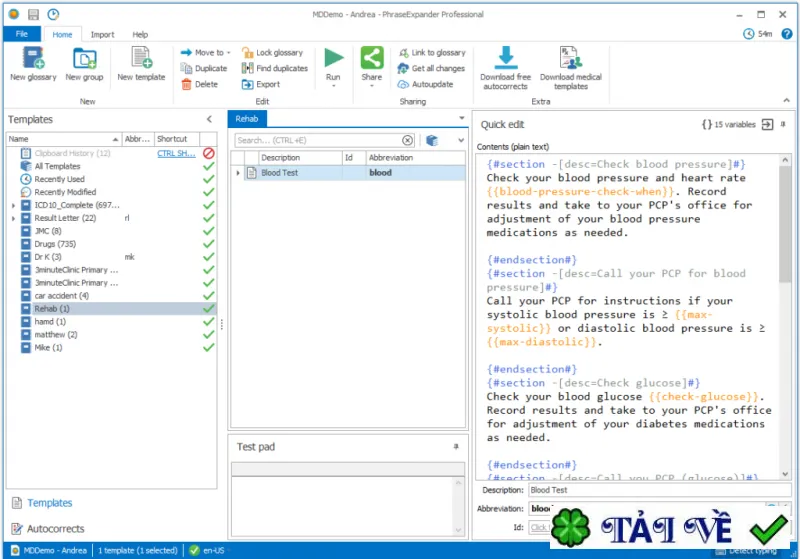
Task: Expand the search options chevron
Action: point(461,140)
